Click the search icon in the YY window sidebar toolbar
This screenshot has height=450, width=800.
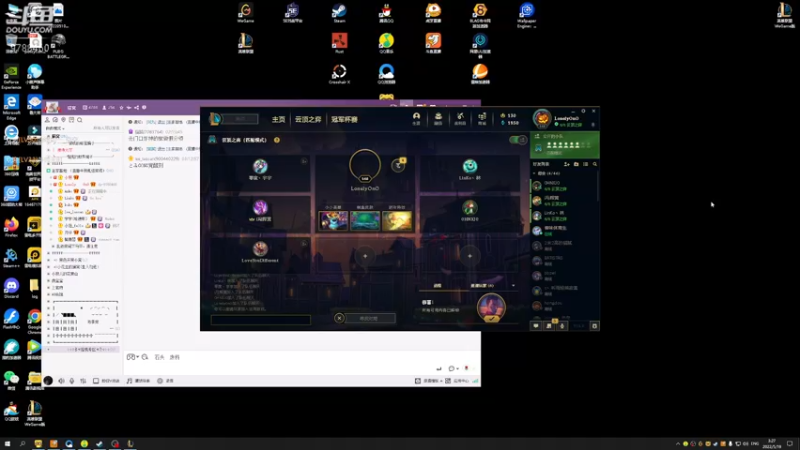click(x=80, y=120)
